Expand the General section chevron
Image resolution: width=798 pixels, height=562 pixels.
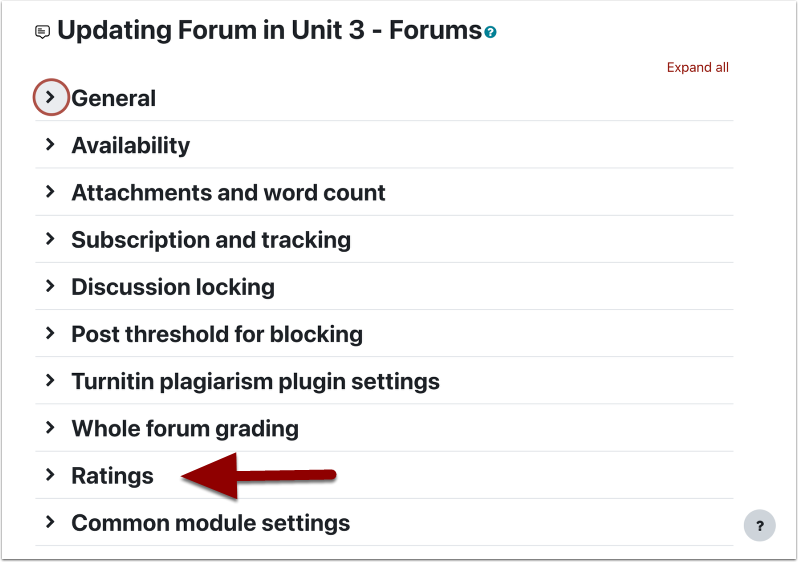pyautogui.click(x=51, y=97)
